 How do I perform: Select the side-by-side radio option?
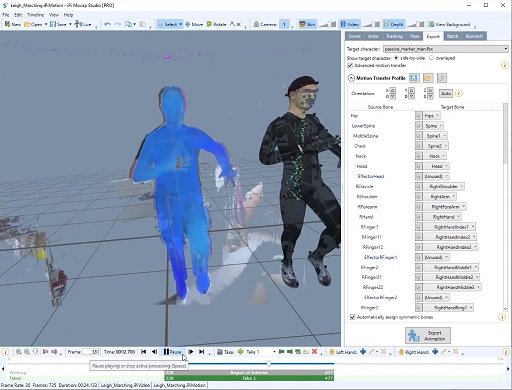tap(396, 58)
